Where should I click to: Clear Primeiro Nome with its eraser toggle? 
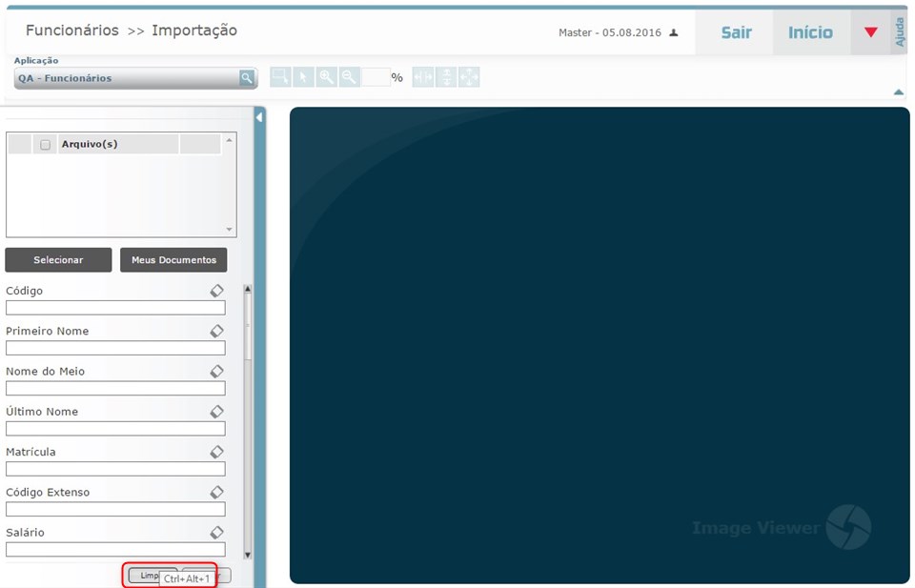(216, 331)
